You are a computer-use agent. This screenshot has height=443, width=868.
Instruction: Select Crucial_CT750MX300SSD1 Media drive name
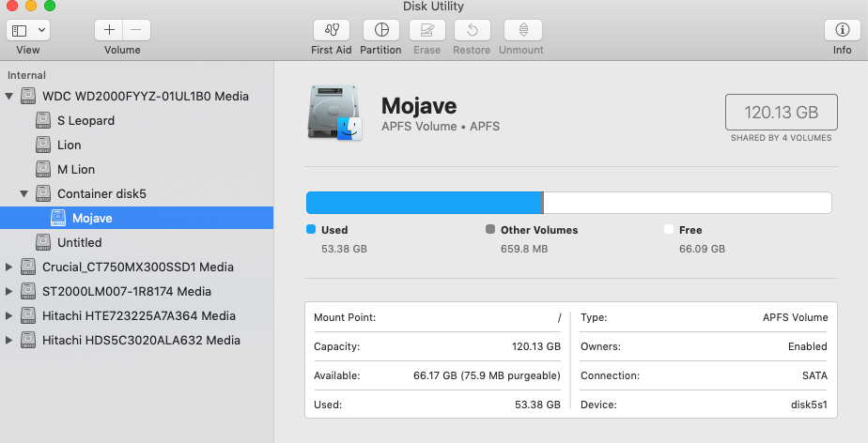click(x=138, y=267)
